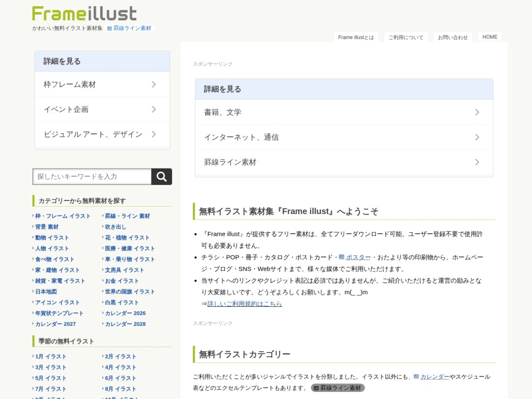
Task: Open 詳しいご利用規約はこちら link
Action: [245, 304]
